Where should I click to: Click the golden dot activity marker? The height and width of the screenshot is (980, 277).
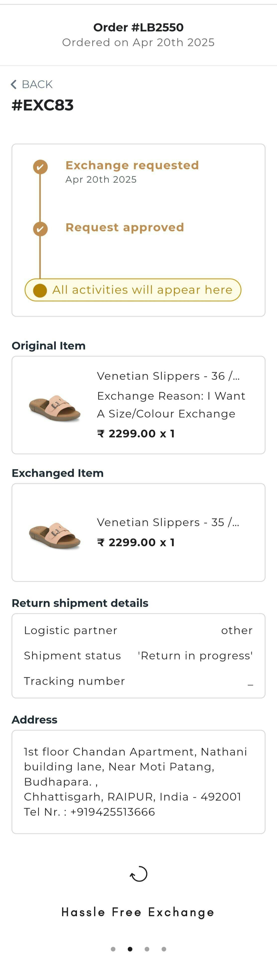pos(40,290)
